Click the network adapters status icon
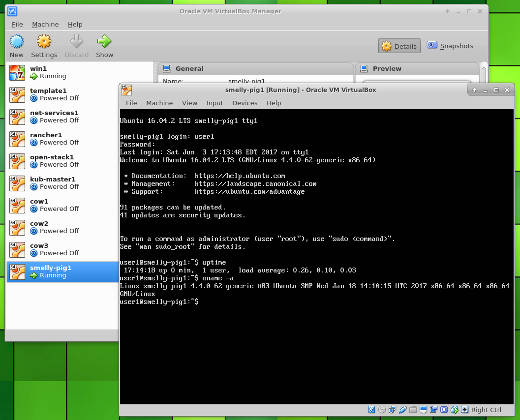This screenshot has width=520, height=420. tap(392, 410)
